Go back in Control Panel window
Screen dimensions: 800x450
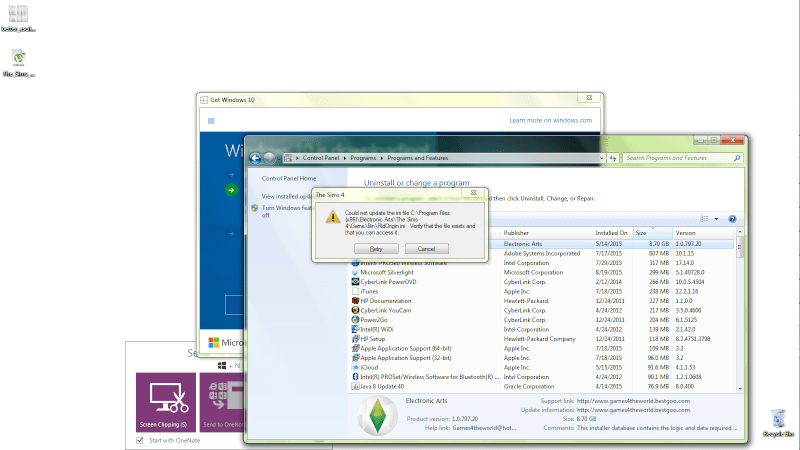click(x=256, y=159)
